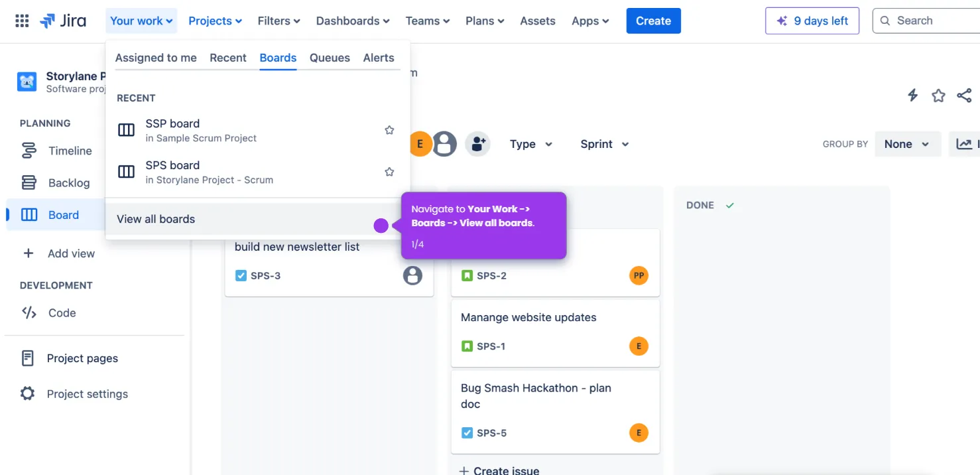Open the Apps dropdown
The width and height of the screenshot is (980, 475).
pos(590,21)
